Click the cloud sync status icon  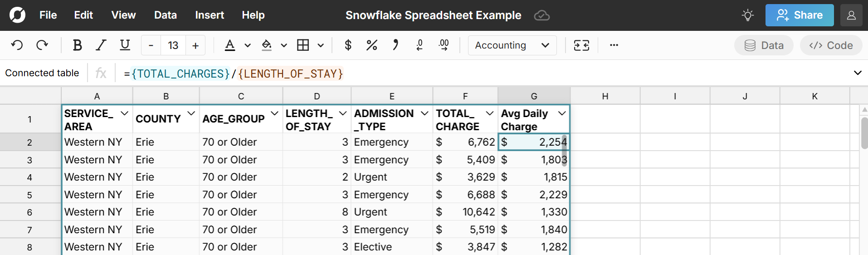541,15
